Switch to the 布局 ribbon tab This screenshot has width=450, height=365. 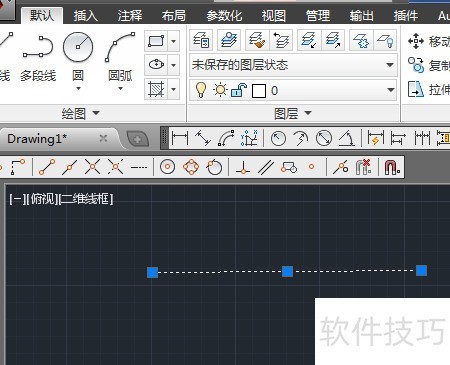point(173,16)
